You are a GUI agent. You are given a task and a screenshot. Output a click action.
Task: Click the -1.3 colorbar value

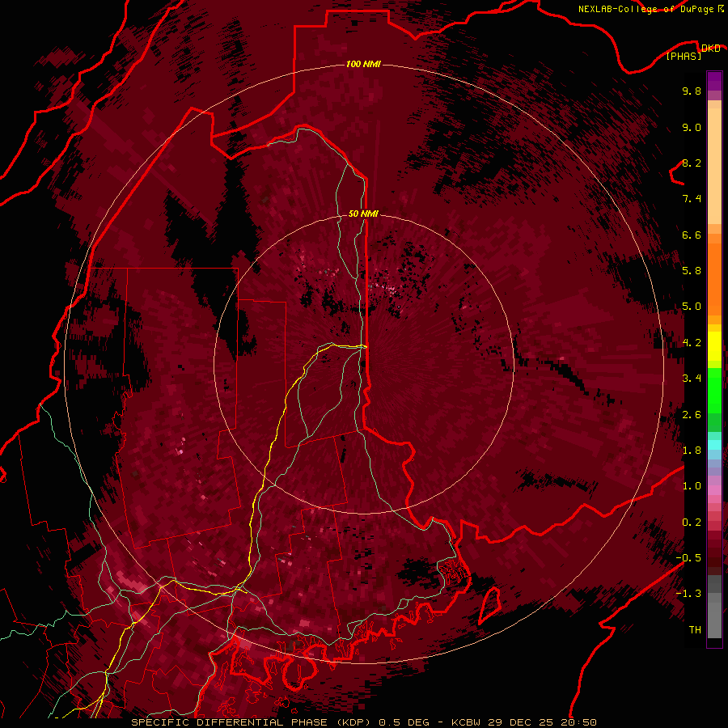(688, 594)
